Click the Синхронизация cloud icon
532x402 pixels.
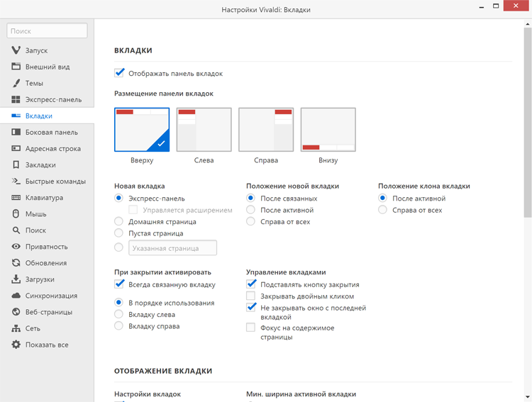[16, 296]
